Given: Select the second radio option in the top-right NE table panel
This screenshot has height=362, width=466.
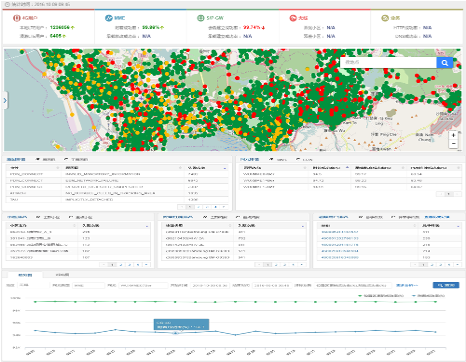Looking at the screenshot, I should pyautogui.click(x=298, y=159).
